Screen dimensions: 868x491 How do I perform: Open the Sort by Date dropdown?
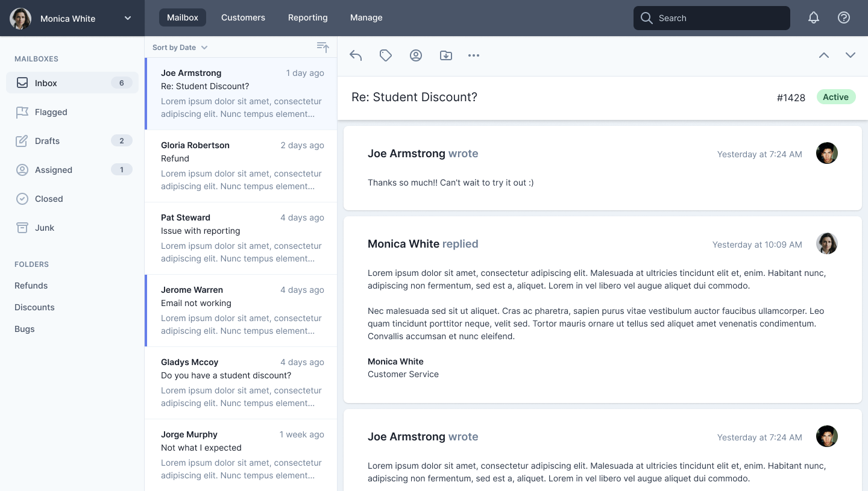point(180,48)
